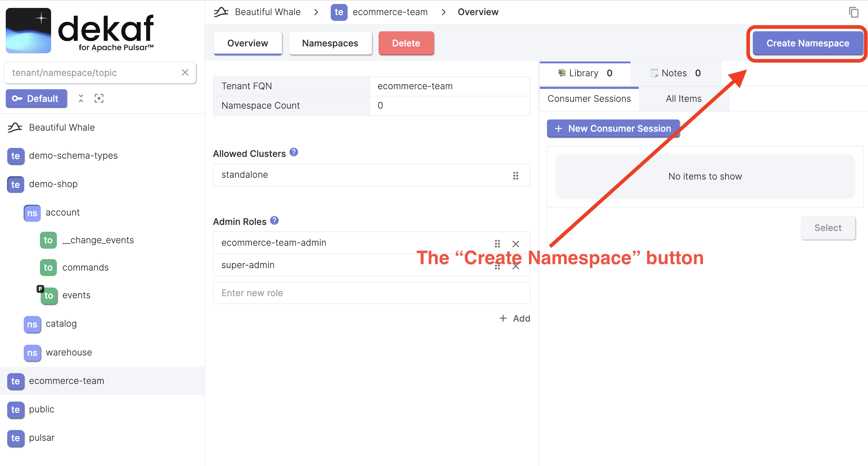The image size is (868, 466).
Task: Click the public tenant icon
Action: tap(15, 409)
